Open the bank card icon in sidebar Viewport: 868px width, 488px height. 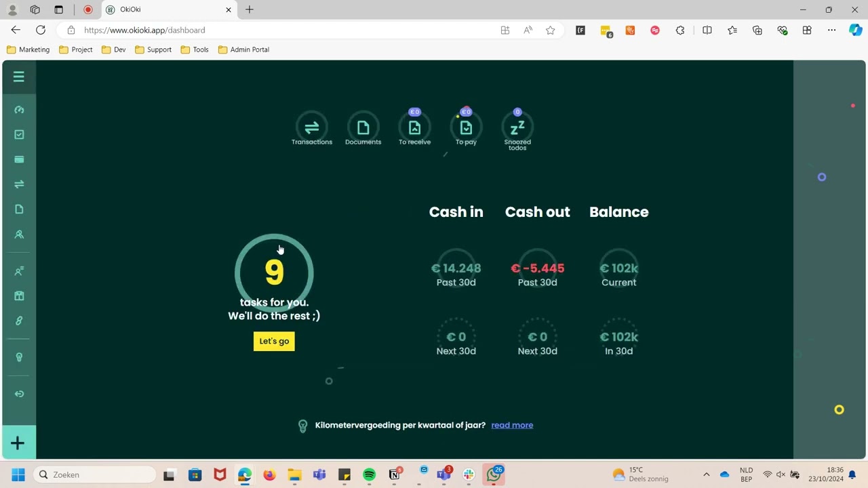click(x=19, y=159)
